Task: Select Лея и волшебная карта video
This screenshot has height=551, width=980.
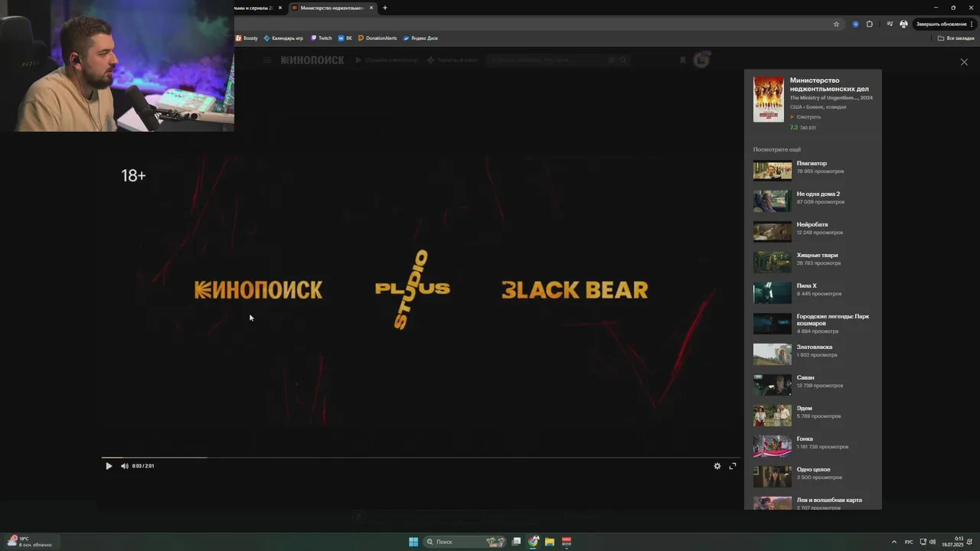Action: 829,500
